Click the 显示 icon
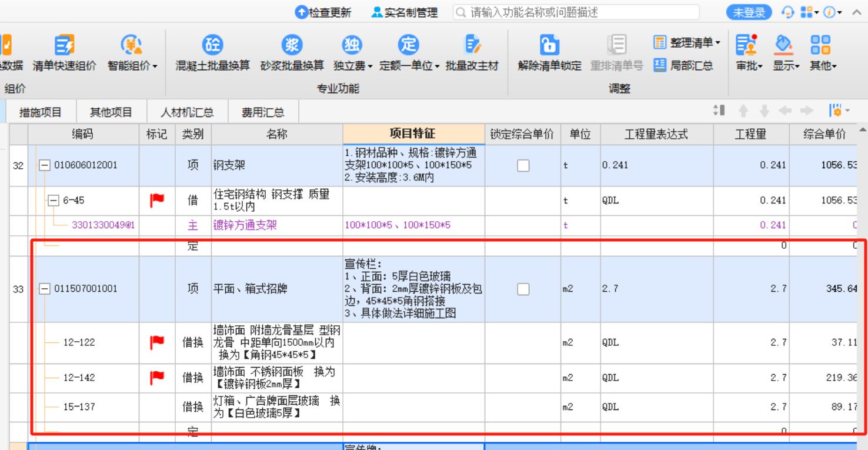The image size is (868, 450). pyautogui.click(x=783, y=45)
